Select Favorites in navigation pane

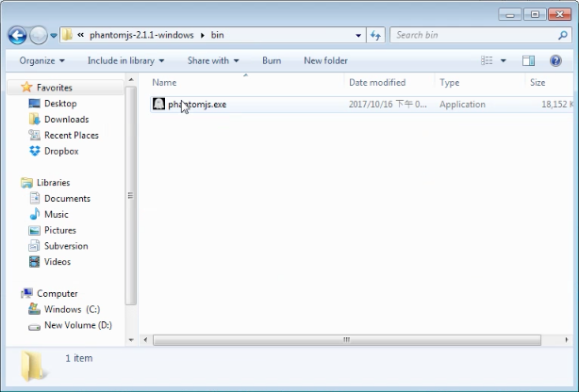tap(55, 88)
